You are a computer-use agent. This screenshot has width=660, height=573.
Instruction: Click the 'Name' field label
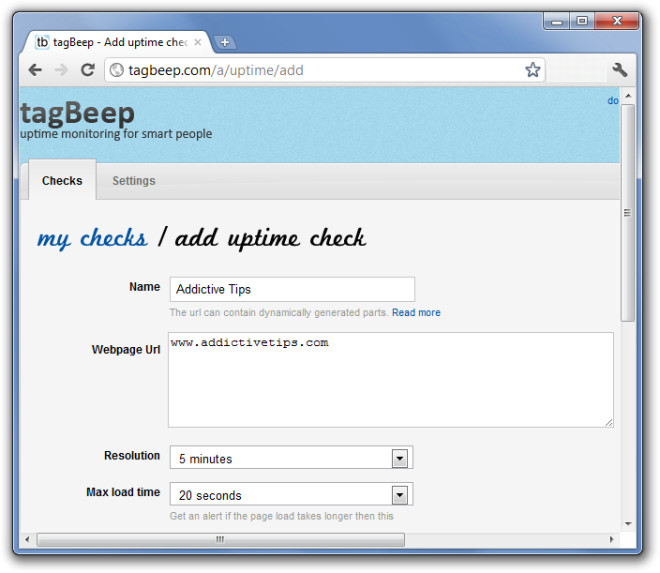(144, 287)
